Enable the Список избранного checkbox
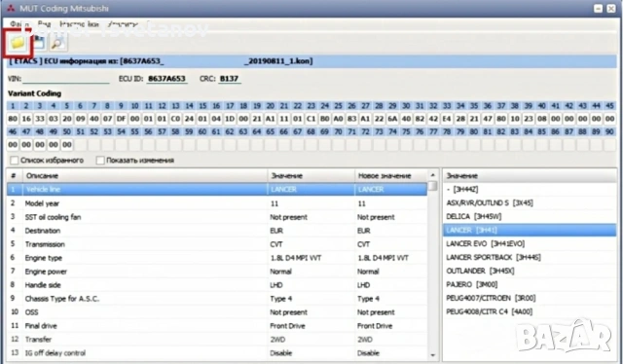Screen dimensions: 623x364 (x=15, y=161)
